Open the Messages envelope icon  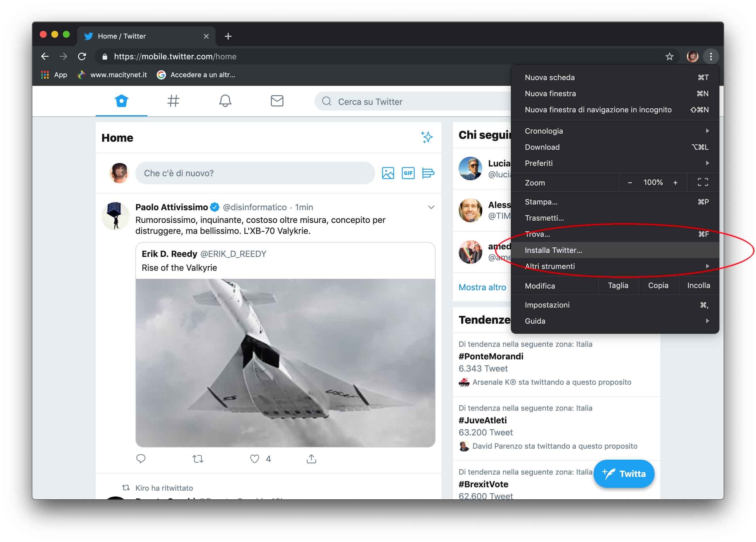[277, 101]
